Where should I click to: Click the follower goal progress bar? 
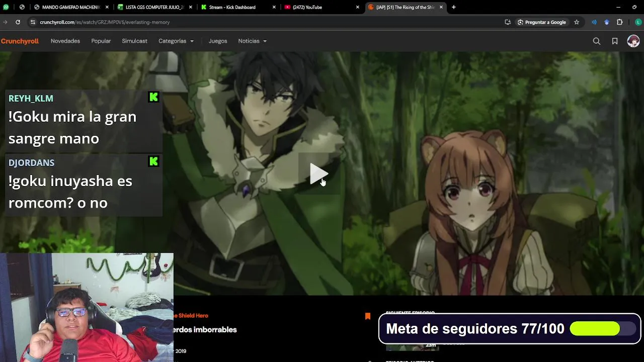(x=602, y=329)
